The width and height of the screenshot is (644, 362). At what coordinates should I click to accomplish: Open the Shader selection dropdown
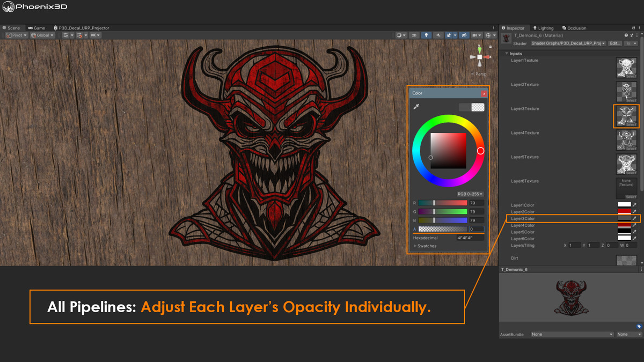pyautogui.click(x=568, y=43)
